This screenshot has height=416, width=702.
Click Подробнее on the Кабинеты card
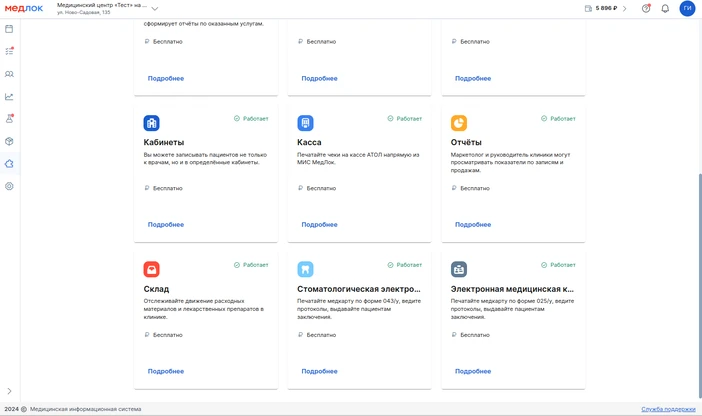click(166, 225)
